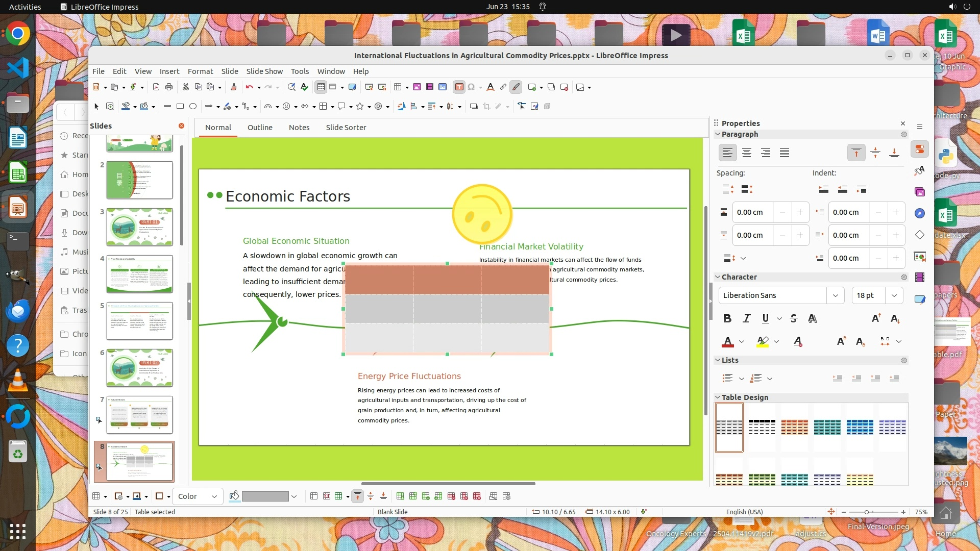Click the Undo icon in toolbar
980x551 pixels.
click(249, 87)
